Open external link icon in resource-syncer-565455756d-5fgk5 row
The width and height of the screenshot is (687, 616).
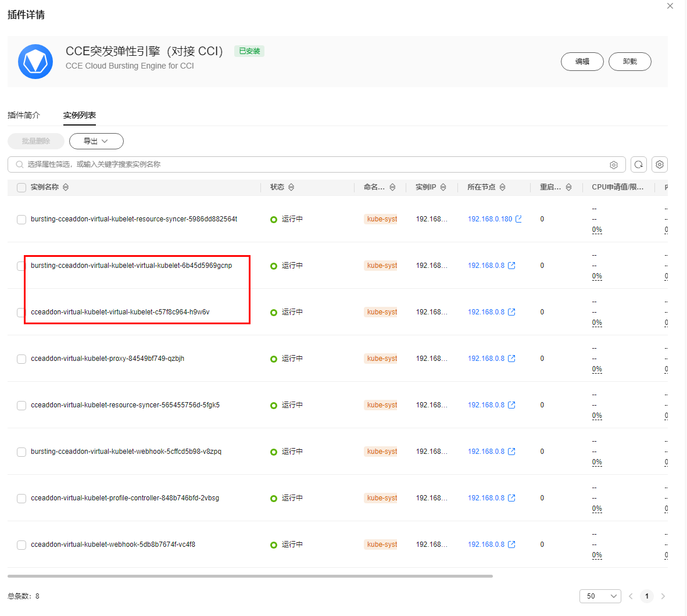point(511,405)
